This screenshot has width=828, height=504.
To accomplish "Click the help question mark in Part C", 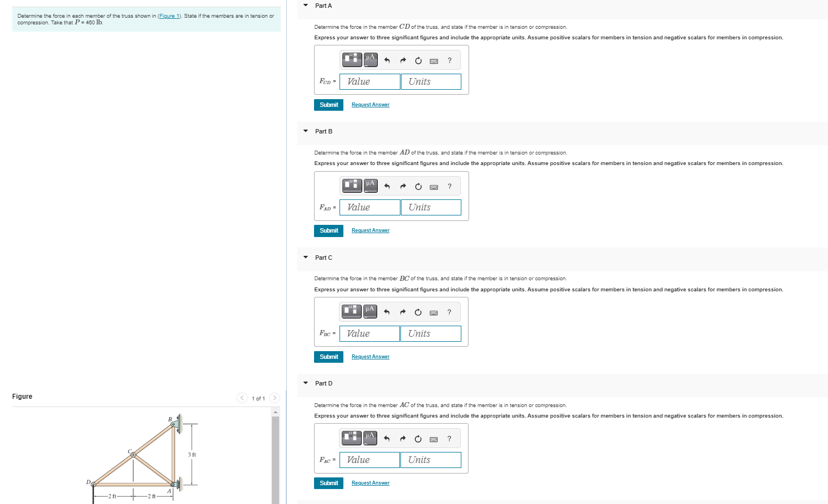I will [x=449, y=312].
